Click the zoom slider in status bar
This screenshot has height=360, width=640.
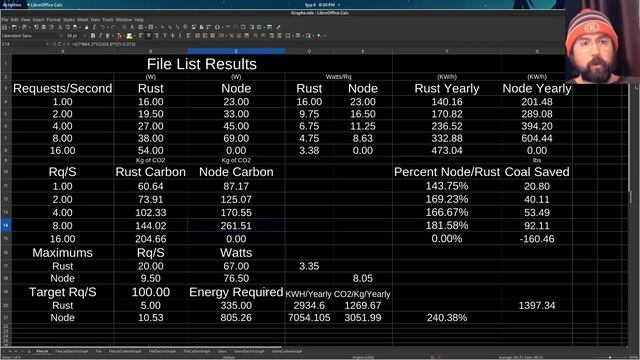(609, 357)
